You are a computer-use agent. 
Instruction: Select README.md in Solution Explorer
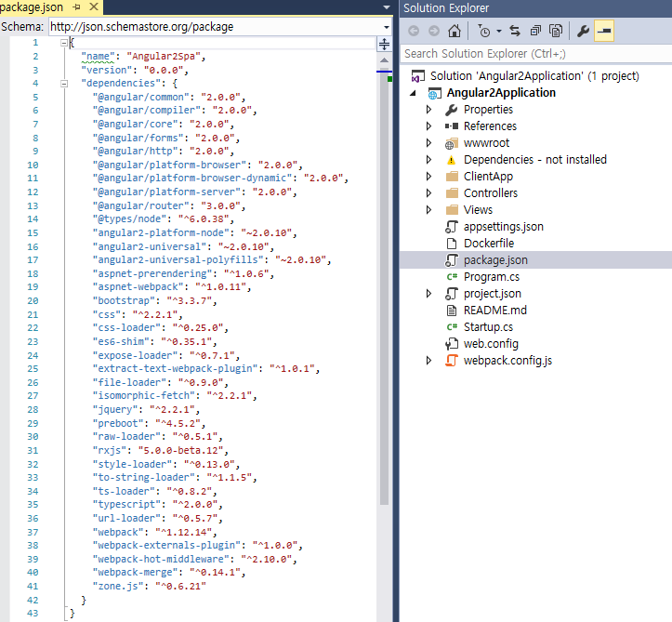(x=495, y=310)
